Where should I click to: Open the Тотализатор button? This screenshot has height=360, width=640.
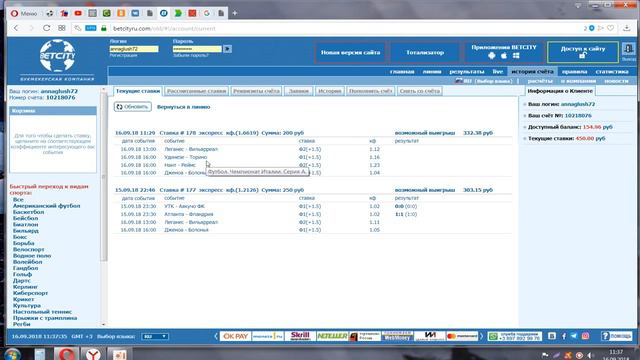click(x=424, y=53)
